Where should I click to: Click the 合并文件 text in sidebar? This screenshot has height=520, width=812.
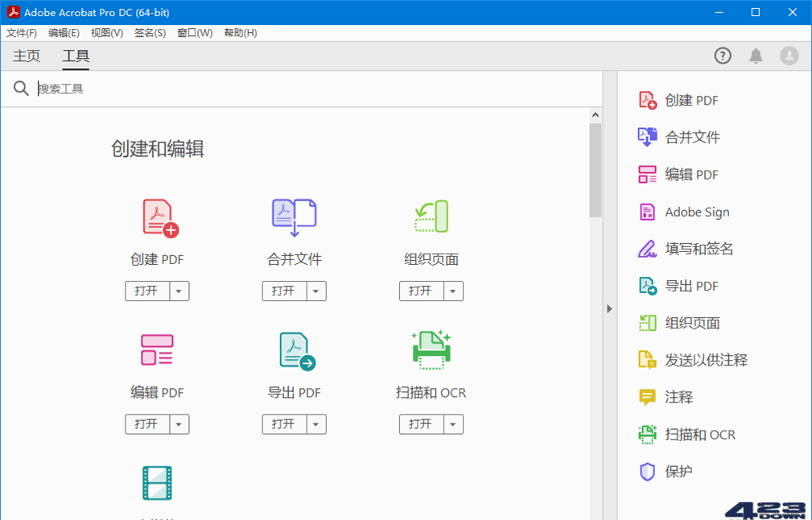click(x=692, y=138)
